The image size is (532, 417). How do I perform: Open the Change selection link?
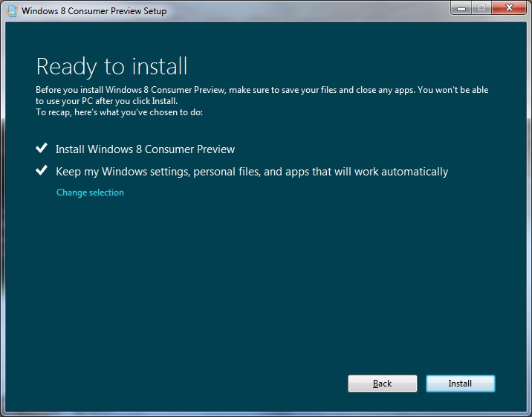pos(90,193)
